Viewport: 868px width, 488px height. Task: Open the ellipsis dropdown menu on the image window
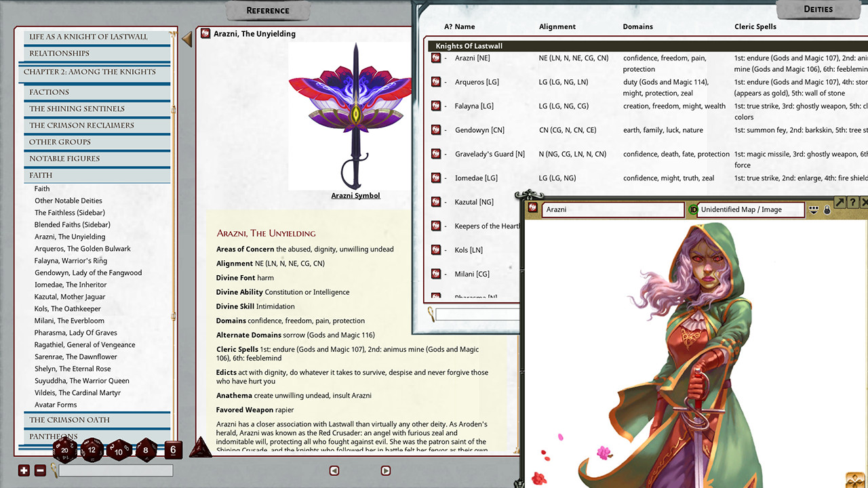click(x=813, y=209)
